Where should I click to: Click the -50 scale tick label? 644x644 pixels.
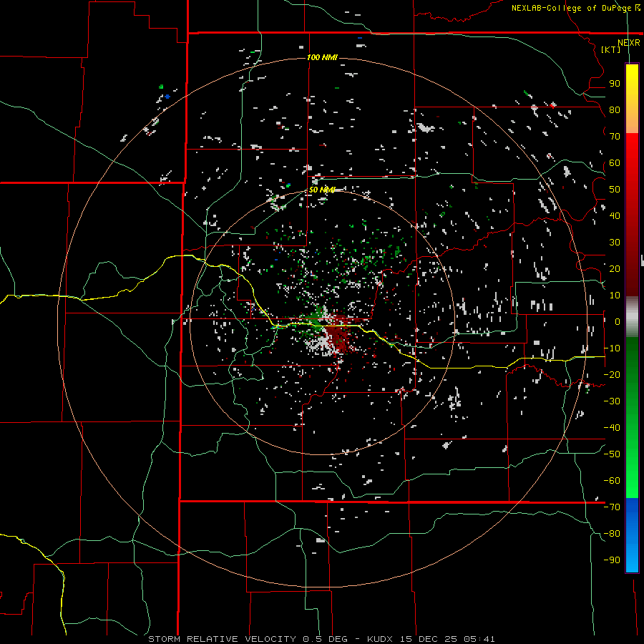pyautogui.click(x=612, y=454)
